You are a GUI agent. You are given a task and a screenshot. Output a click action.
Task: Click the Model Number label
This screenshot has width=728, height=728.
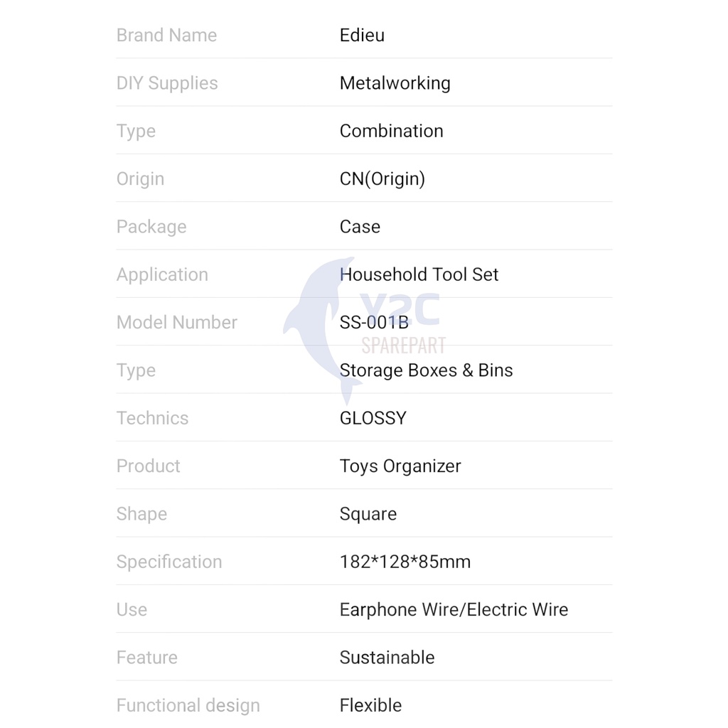tap(177, 323)
